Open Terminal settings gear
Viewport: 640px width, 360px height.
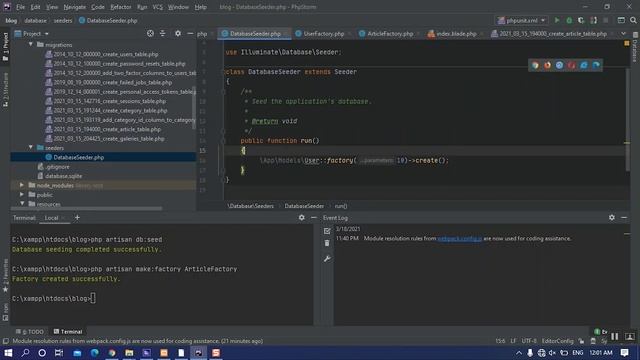(x=302, y=218)
